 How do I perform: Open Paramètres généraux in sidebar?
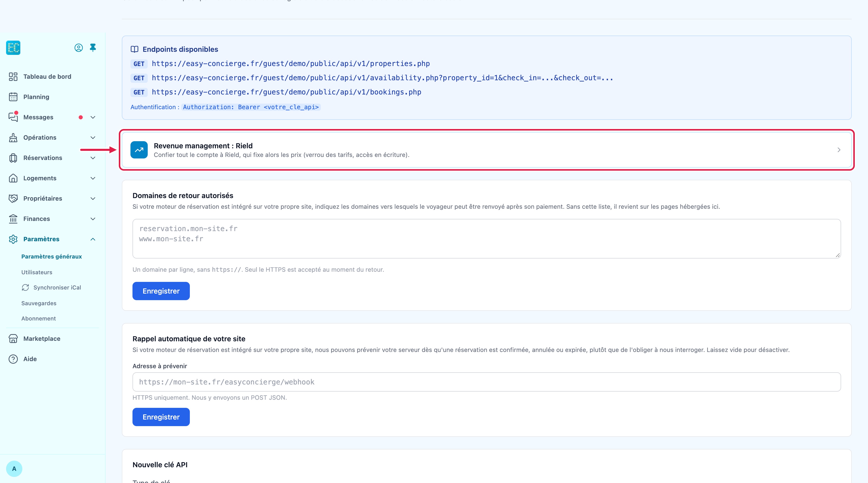click(52, 256)
